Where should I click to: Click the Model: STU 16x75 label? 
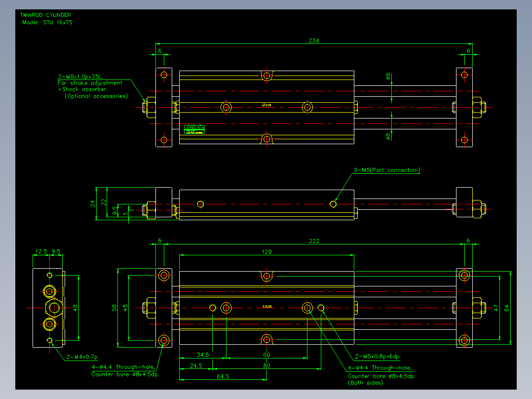(x=47, y=22)
